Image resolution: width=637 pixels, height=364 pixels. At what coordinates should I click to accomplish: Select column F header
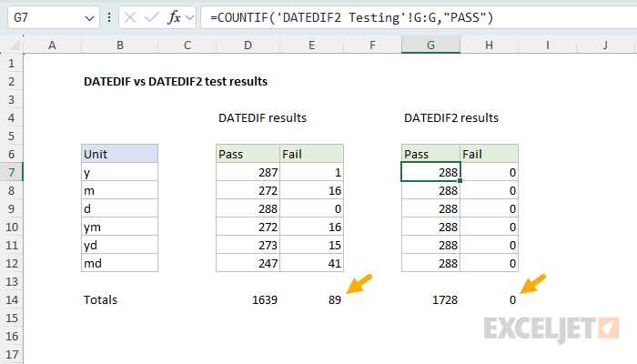point(372,45)
